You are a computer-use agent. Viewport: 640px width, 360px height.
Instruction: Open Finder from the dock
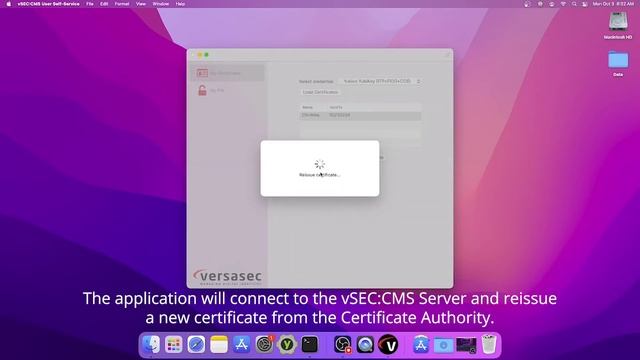pos(151,344)
